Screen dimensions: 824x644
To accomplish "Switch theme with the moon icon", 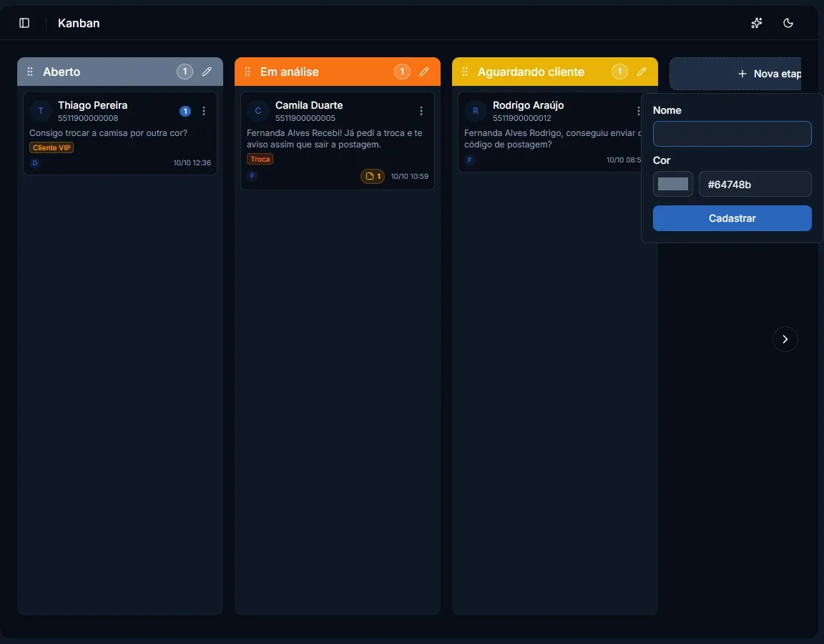I will click(788, 23).
